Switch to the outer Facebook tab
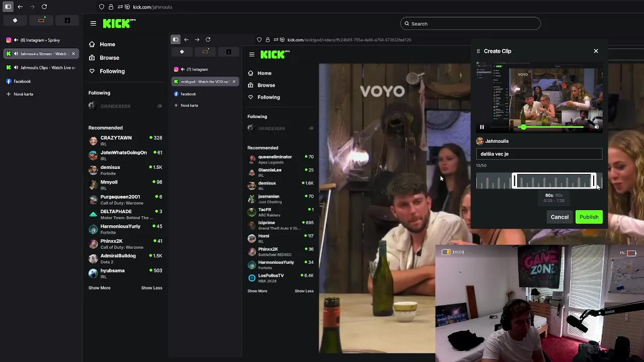This screenshot has height=362, width=644. point(40,81)
